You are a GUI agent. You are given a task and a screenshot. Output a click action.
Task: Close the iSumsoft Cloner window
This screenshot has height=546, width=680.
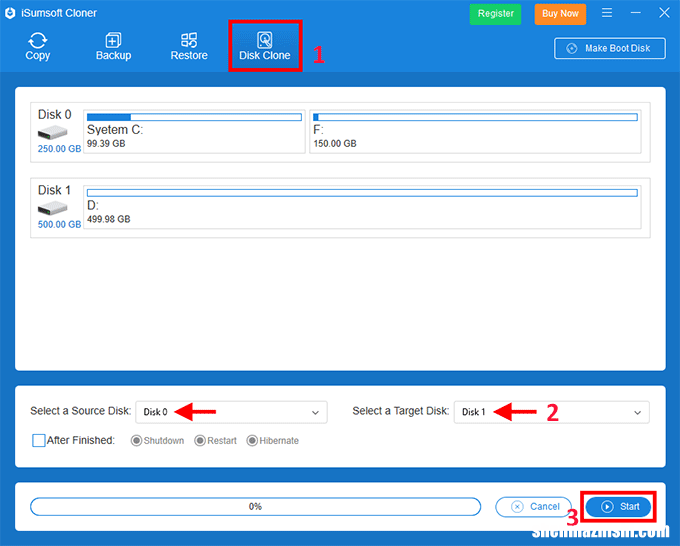click(664, 13)
